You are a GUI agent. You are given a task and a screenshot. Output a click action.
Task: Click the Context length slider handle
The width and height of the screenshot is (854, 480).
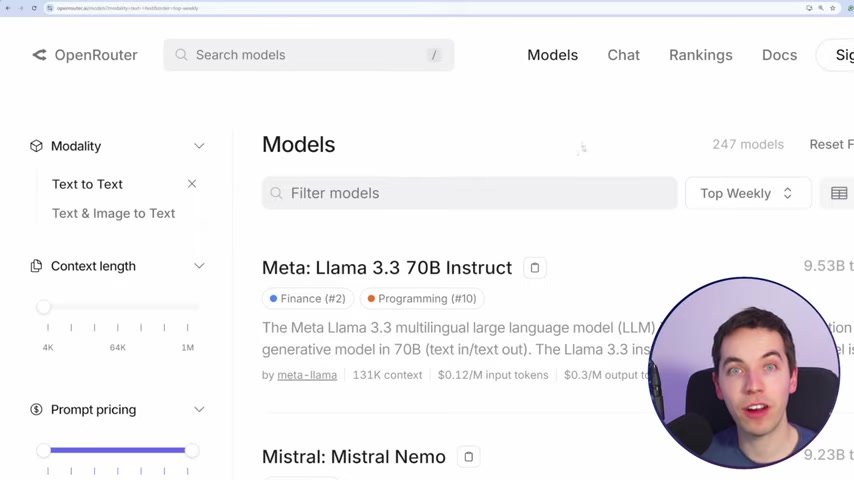tap(44, 307)
